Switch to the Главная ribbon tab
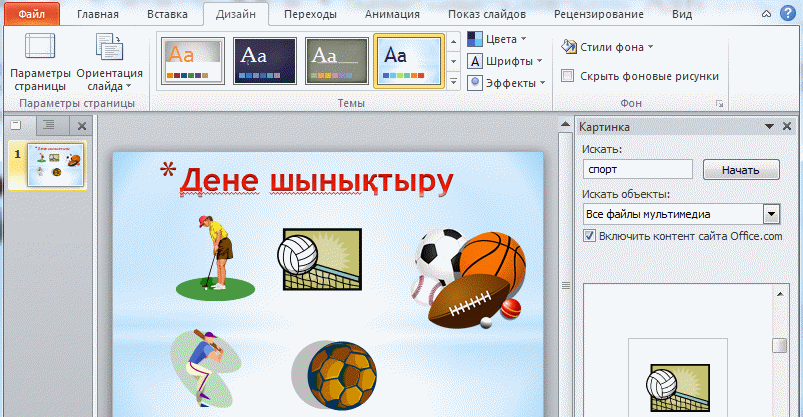803x417 pixels. pyautogui.click(x=98, y=14)
